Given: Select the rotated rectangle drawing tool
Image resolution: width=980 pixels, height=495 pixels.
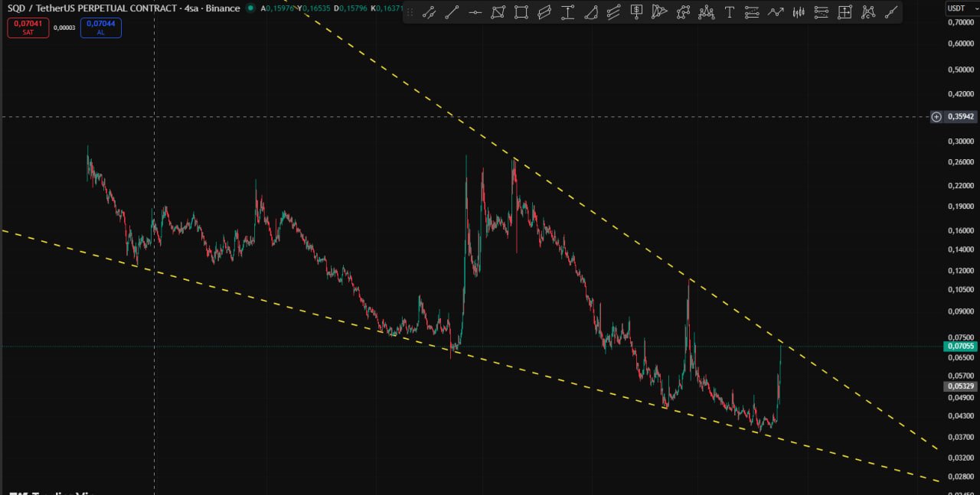Looking at the screenshot, I should click(498, 12).
